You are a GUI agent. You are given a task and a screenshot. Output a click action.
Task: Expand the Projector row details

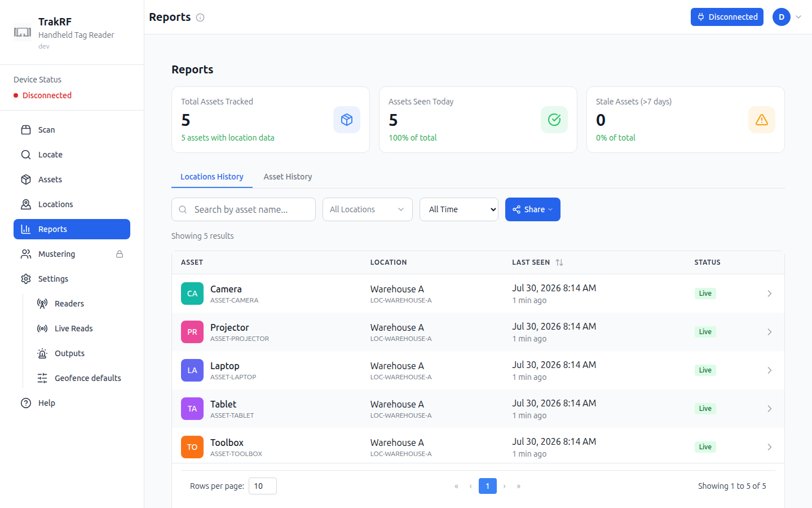tap(770, 332)
